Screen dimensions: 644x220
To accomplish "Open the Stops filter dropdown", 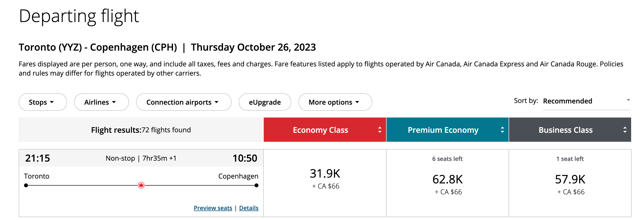I will (42, 102).
